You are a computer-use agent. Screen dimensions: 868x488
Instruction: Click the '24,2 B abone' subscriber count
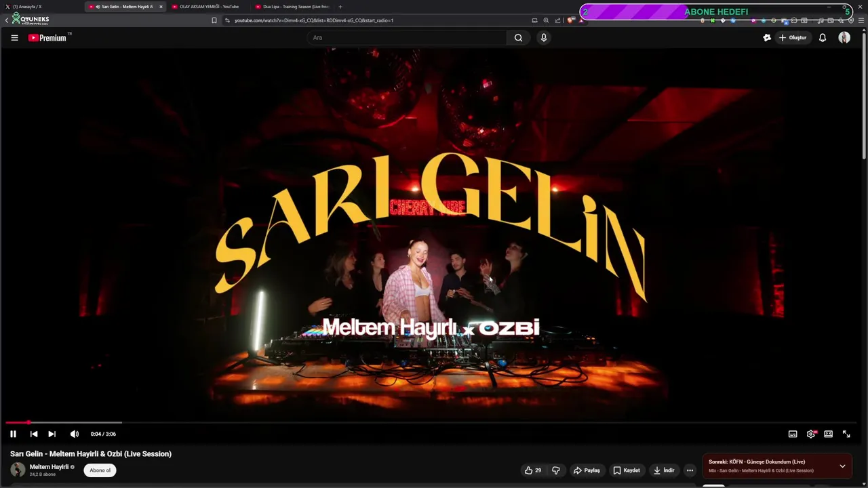43,474
